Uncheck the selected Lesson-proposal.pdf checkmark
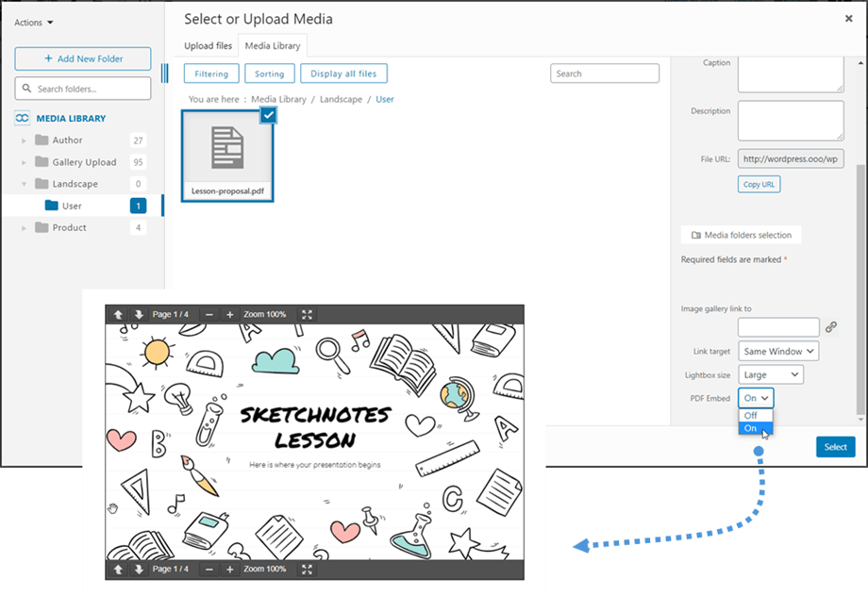 [268, 115]
